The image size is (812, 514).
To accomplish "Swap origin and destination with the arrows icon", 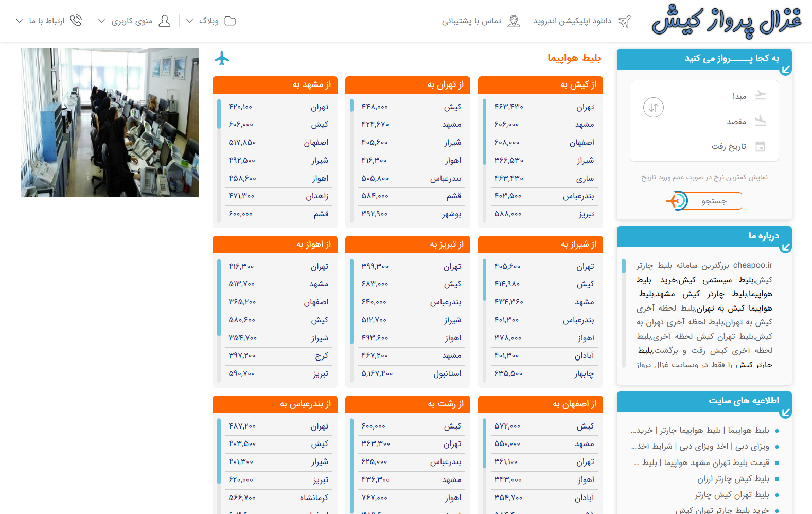I will pyautogui.click(x=654, y=108).
